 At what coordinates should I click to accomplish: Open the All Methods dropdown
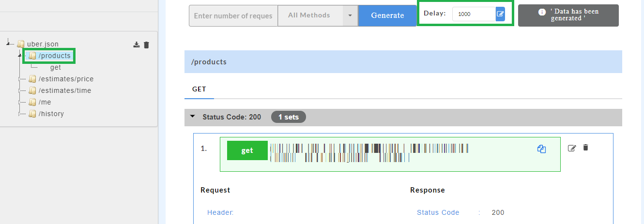point(350,15)
